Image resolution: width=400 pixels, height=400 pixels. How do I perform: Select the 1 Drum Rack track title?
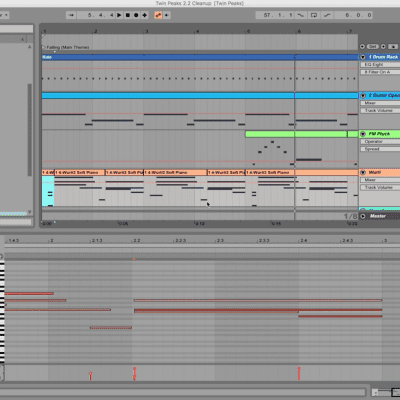click(x=383, y=57)
